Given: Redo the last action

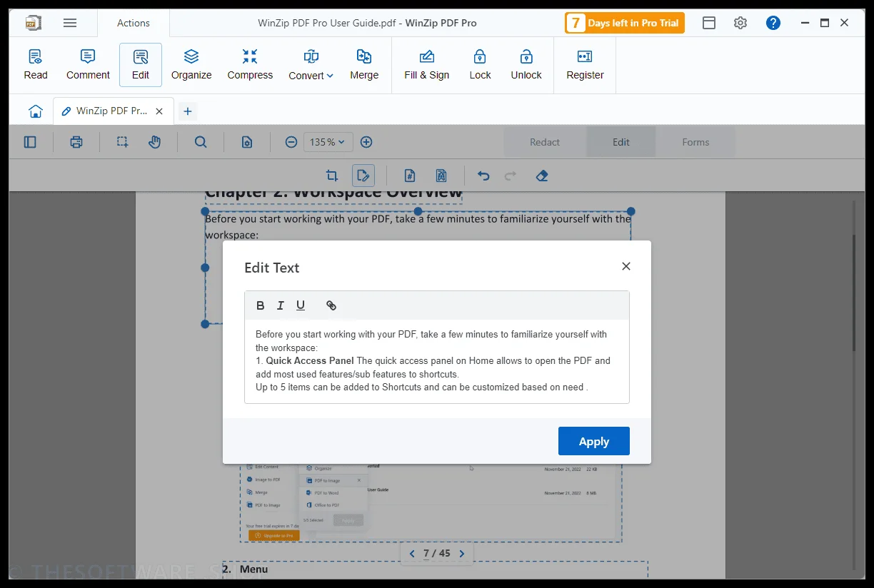Looking at the screenshot, I should [x=511, y=176].
